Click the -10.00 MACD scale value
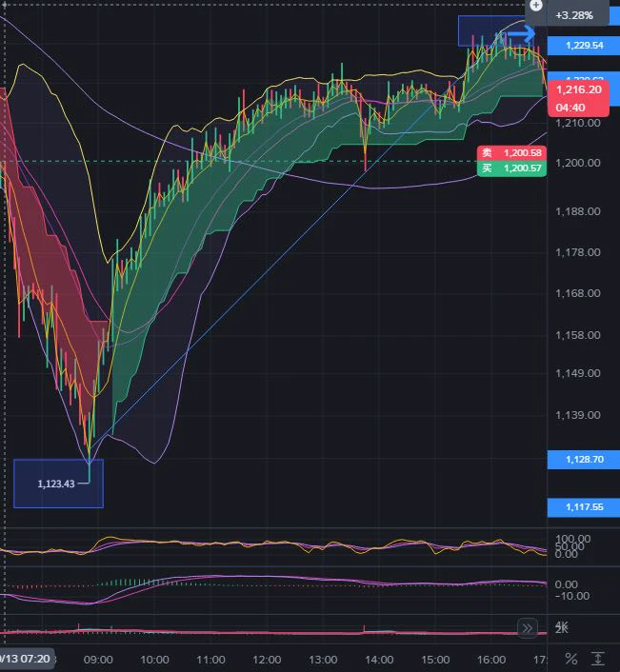 pyautogui.click(x=572, y=596)
